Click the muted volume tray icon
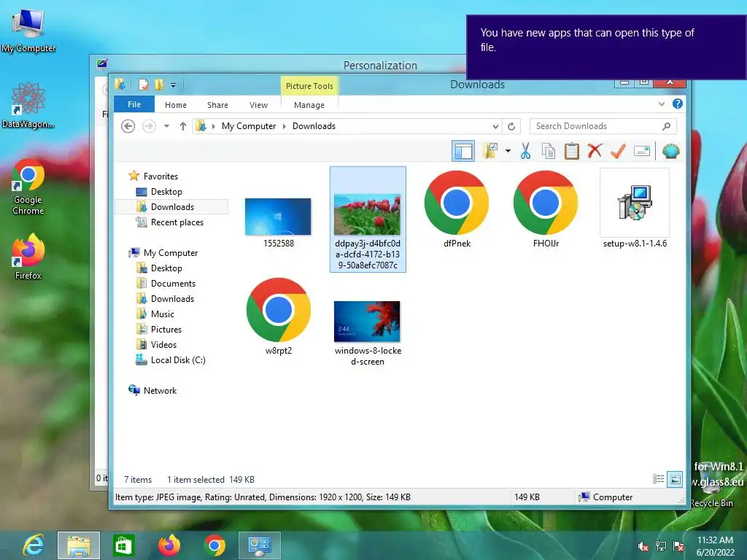The height and width of the screenshot is (560, 747). pos(643,546)
